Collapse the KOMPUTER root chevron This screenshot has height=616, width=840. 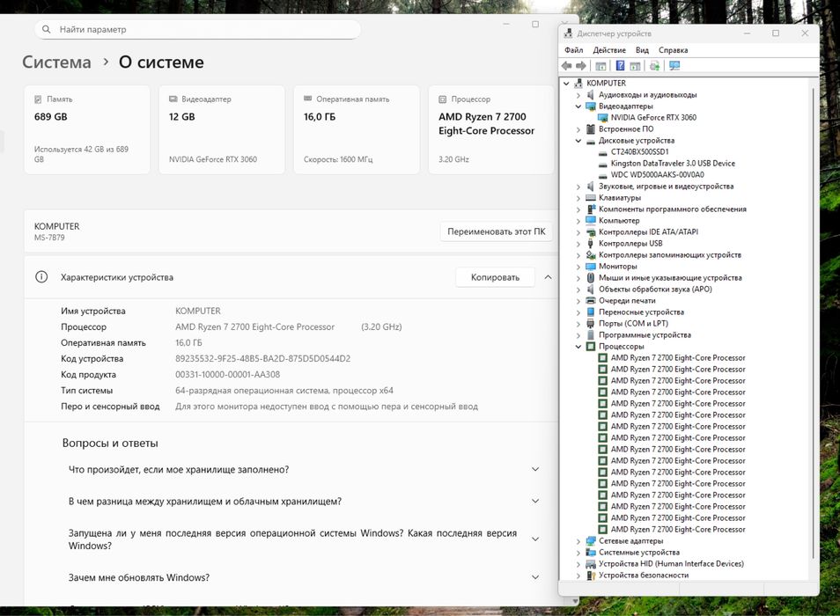pyautogui.click(x=566, y=84)
